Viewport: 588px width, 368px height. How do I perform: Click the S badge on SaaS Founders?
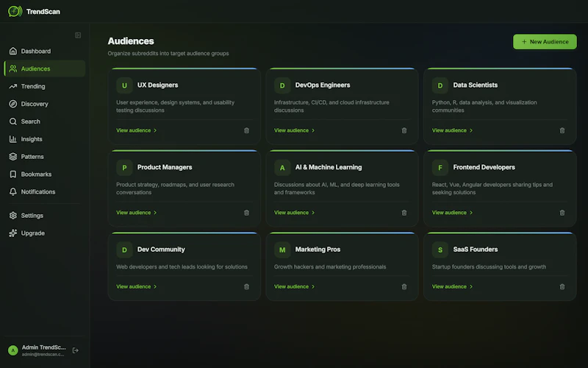[x=440, y=250]
